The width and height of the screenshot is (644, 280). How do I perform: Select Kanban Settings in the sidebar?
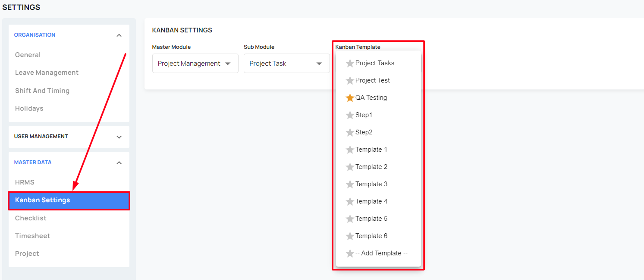click(69, 200)
